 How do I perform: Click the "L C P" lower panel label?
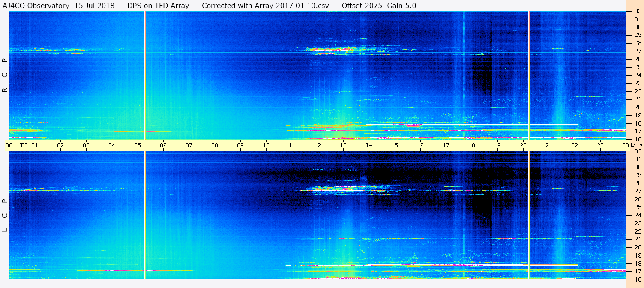click(5, 216)
